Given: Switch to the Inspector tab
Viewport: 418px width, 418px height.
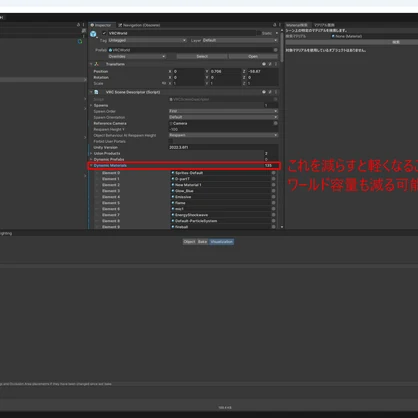Looking at the screenshot, I should [101, 25].
